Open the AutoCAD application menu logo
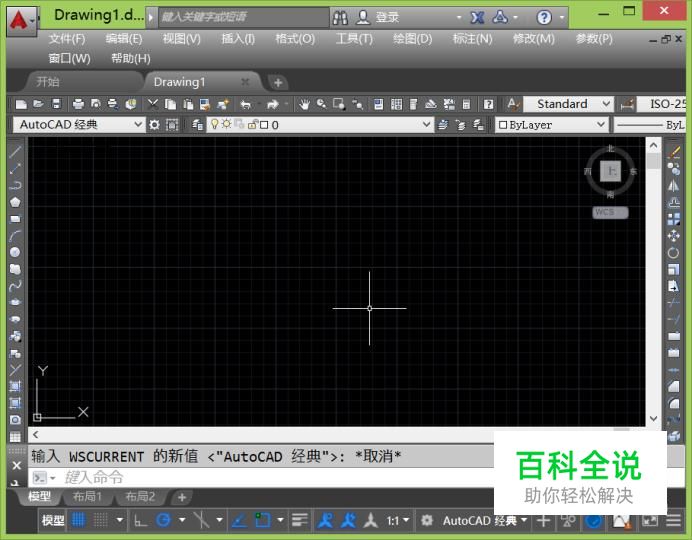This screenshot has width=692, height=540. tap(20, 17)
